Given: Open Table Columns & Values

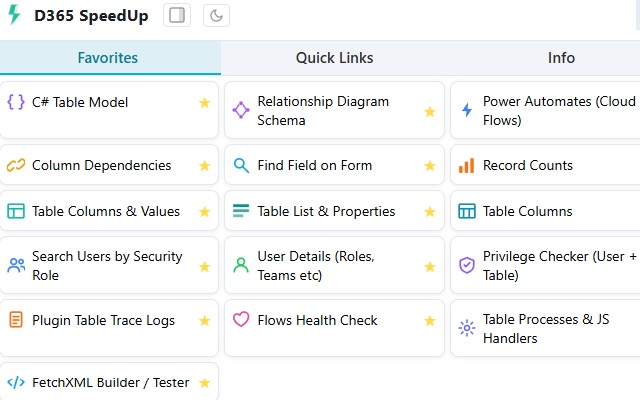Looking at the screenshot, I should point(109,211).
